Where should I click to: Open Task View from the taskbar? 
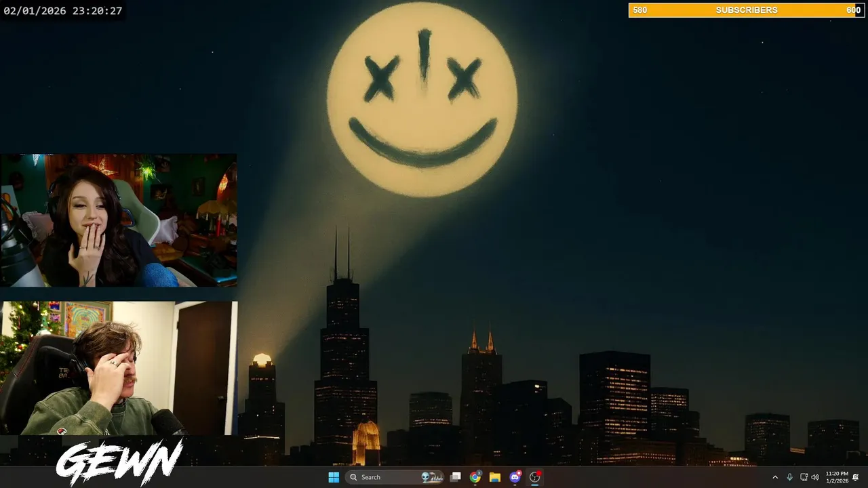(456, 477)
